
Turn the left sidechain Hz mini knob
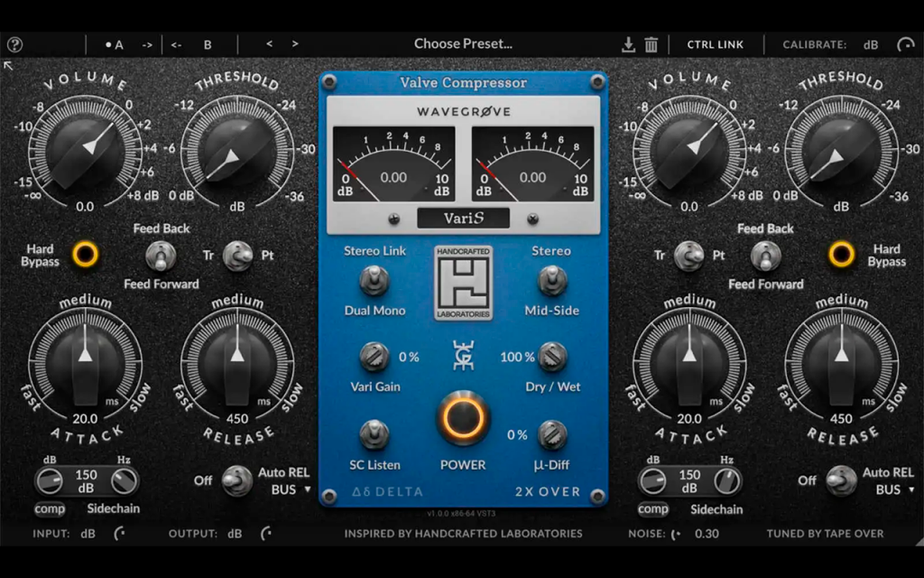[124, 481]
